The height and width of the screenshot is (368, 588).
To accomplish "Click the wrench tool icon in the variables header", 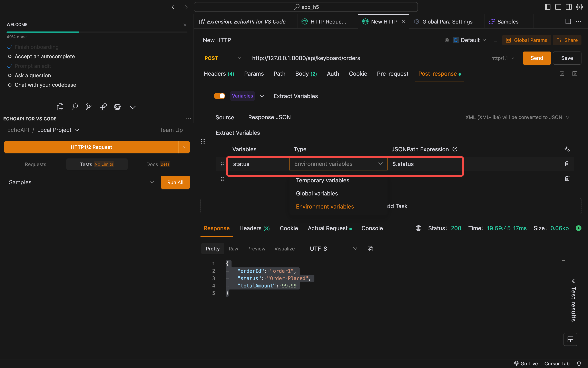I will tap(567, 149).
